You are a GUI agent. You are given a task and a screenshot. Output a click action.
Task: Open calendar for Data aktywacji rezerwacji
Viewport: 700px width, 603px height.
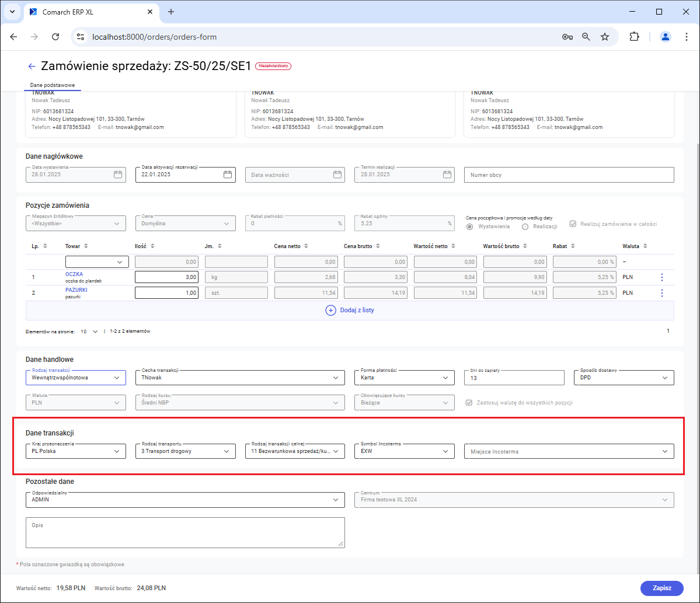coord(228,175)
